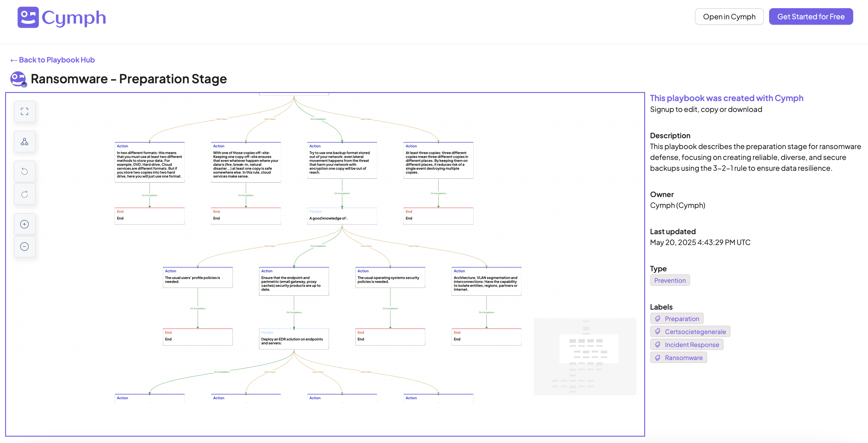Click the redo arrow icon
Image resolution: width=868 pixels, height=443 pixels.
click(x=25, y=194)
